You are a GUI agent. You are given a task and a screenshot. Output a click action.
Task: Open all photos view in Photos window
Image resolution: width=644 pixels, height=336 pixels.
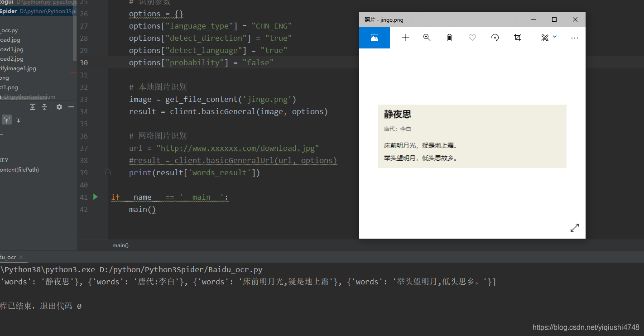374,38
